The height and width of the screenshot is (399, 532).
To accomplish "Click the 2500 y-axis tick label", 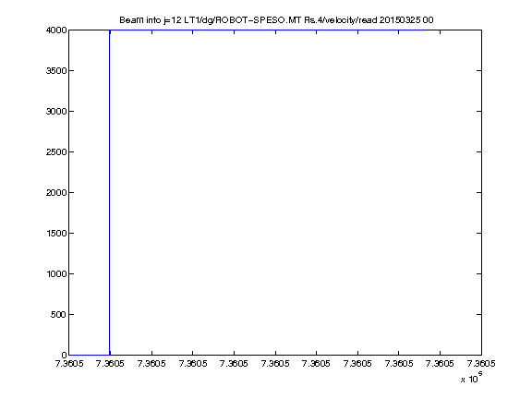I will tap(56, 152).
